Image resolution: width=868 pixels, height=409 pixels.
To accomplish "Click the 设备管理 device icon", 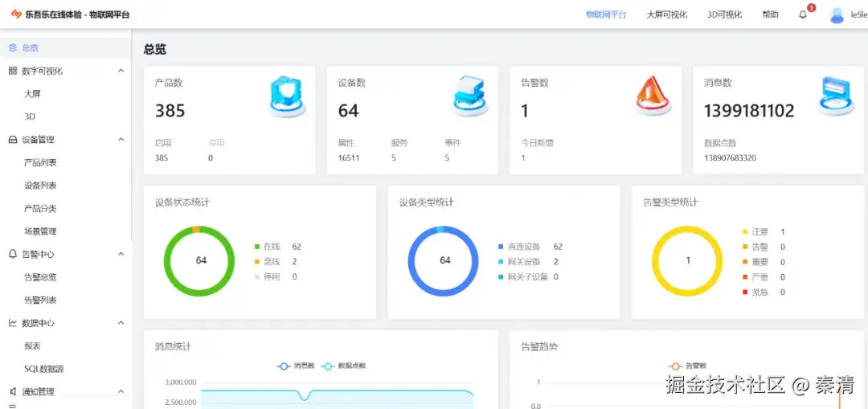I will tap(13, 140).
